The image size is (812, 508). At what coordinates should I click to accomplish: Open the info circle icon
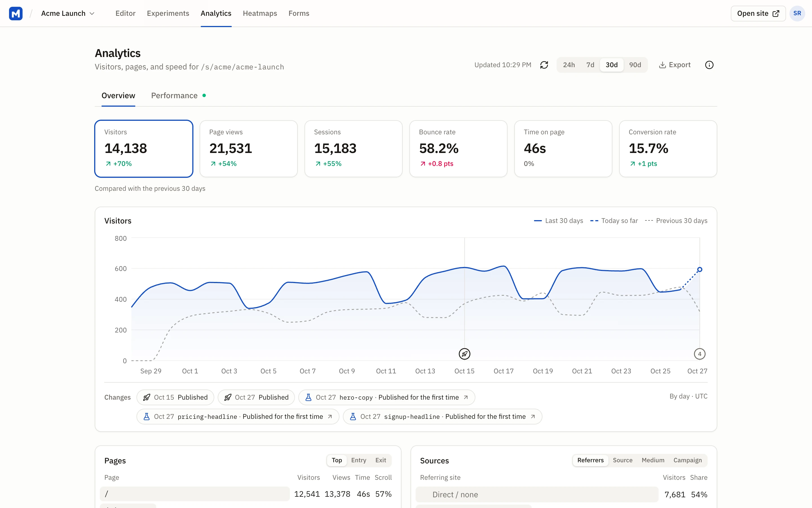(709, 65)
